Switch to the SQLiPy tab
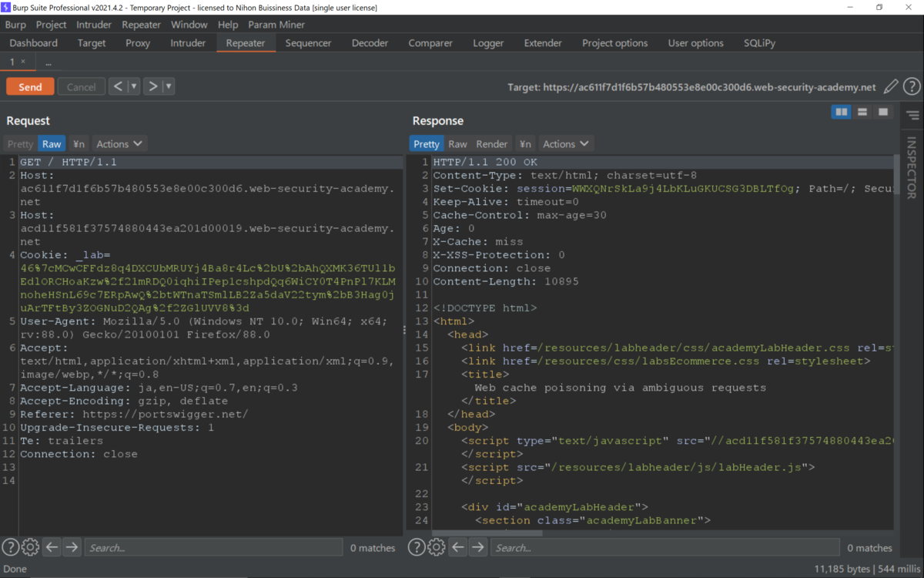This screenshot has height=578, width=924. tap(760, 43)
